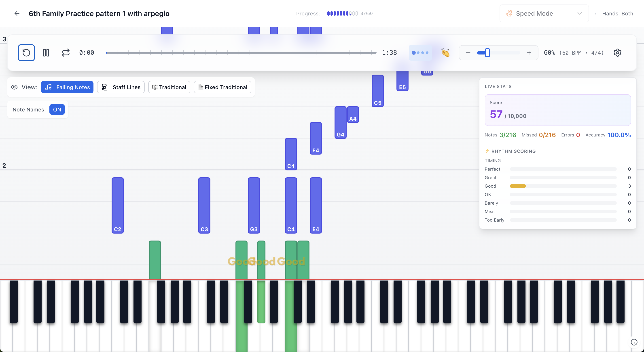Click the Hands: Both setting

617,13
